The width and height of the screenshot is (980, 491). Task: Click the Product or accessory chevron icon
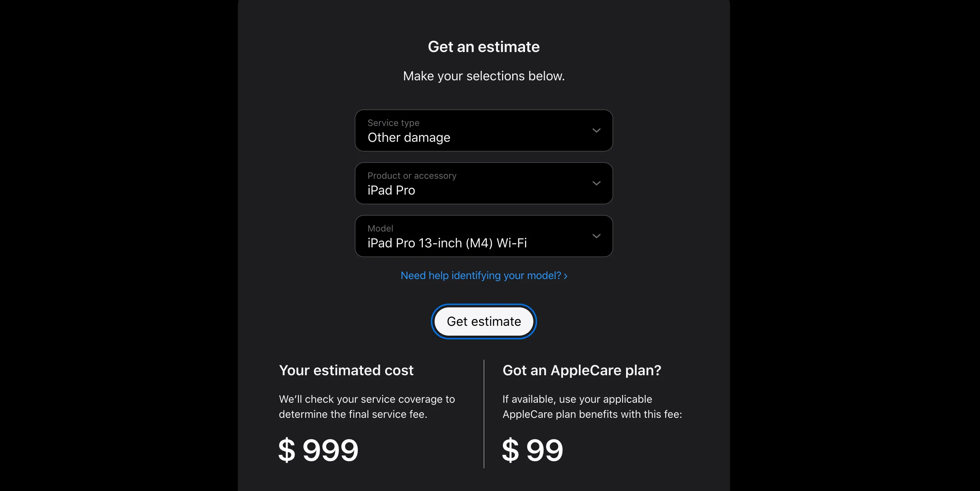pyautogui.click(x=596, y=183)
